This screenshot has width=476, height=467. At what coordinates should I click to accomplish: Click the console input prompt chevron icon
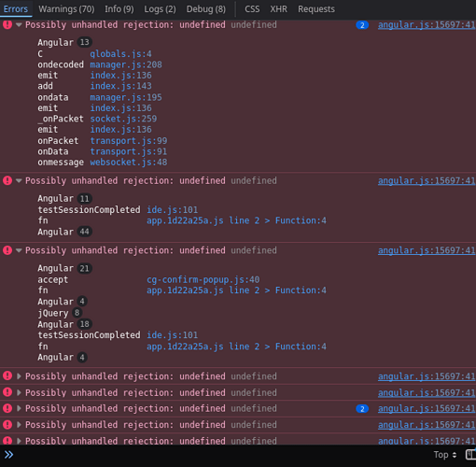[x=8, y=455]
